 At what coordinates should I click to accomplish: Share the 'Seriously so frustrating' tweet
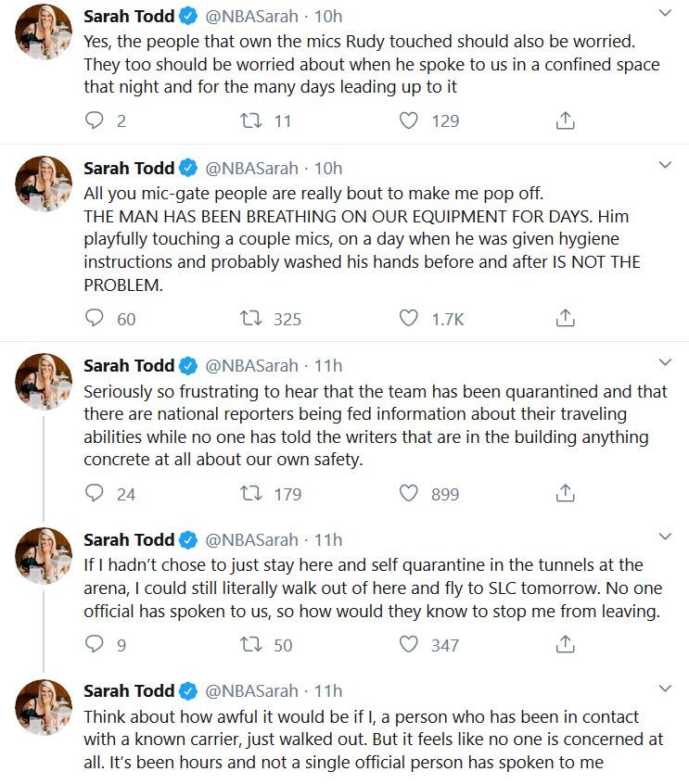click(566, 493)
